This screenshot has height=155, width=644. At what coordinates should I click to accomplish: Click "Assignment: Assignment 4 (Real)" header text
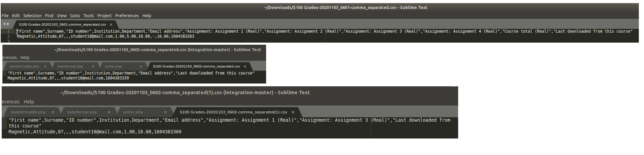(x=461, y=31)
